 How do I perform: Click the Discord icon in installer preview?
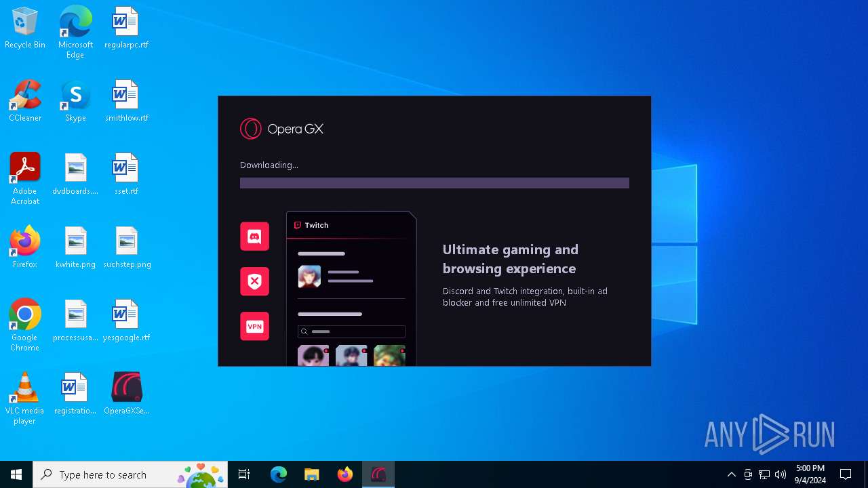click(x=254, y=237)
